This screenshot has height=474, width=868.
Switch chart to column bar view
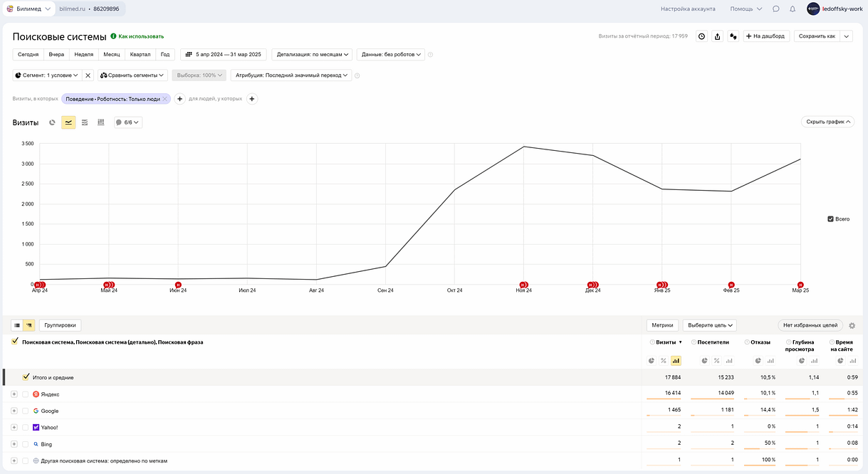[101, 122]
